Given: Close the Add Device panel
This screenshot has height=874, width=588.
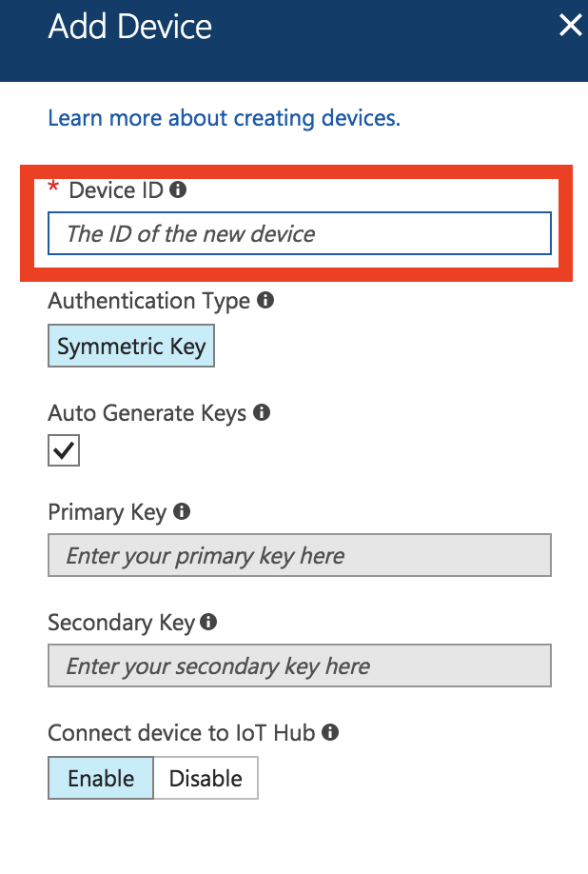Looking at the screenshot, I should click(571, 26).
